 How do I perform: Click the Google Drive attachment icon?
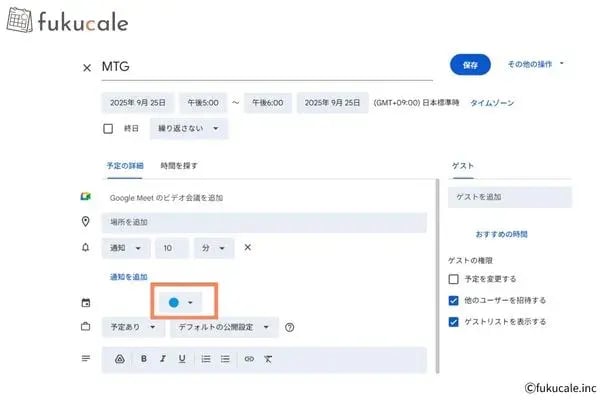pyautogui.click(x=120, y=359)
